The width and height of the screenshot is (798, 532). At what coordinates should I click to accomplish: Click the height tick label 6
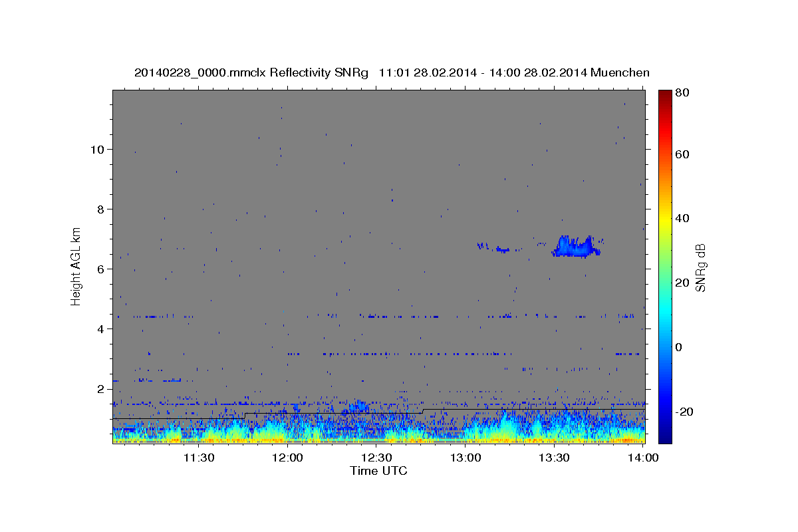click(99, 269)
